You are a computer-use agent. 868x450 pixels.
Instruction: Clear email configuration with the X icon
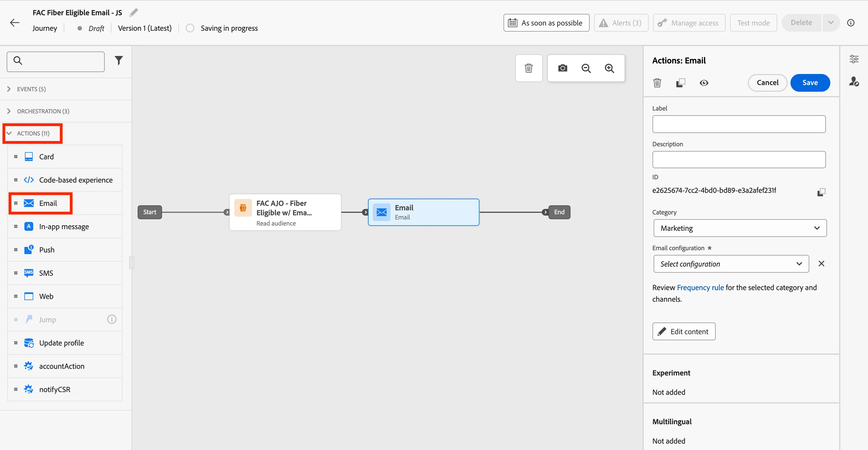(x=821, y=264)
